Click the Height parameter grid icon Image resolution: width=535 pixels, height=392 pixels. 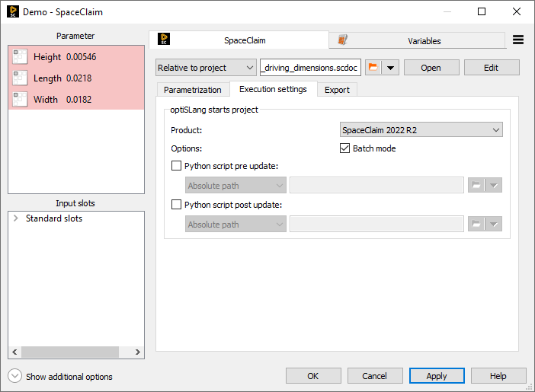20,57
